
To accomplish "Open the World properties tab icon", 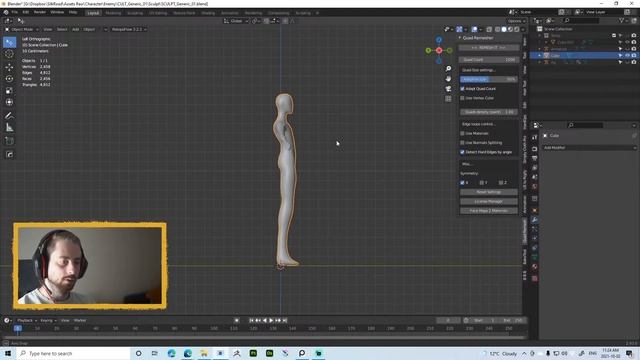I will [x=534, y=187].
